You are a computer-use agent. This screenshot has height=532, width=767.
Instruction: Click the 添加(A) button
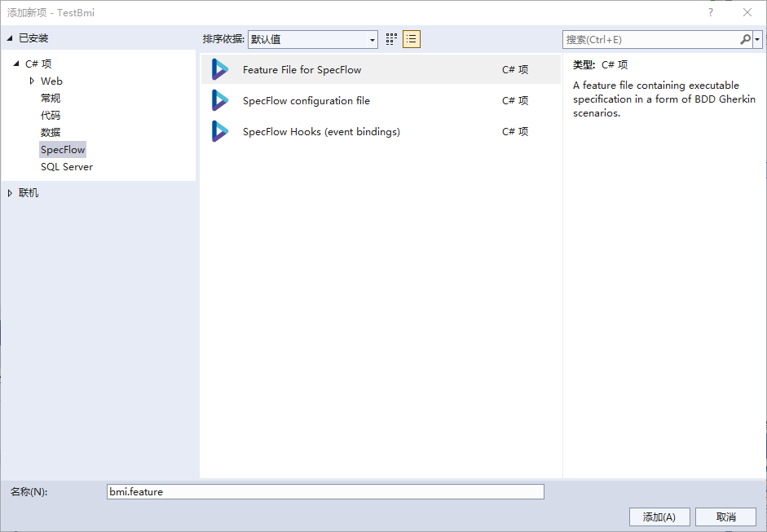[x=659, y=517]
